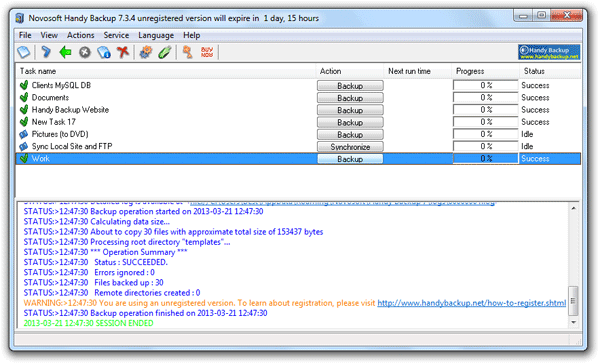The image size is (600, 364).
Task: Click the blue backup arrow toolbar icon
Action: coord(46,52)
